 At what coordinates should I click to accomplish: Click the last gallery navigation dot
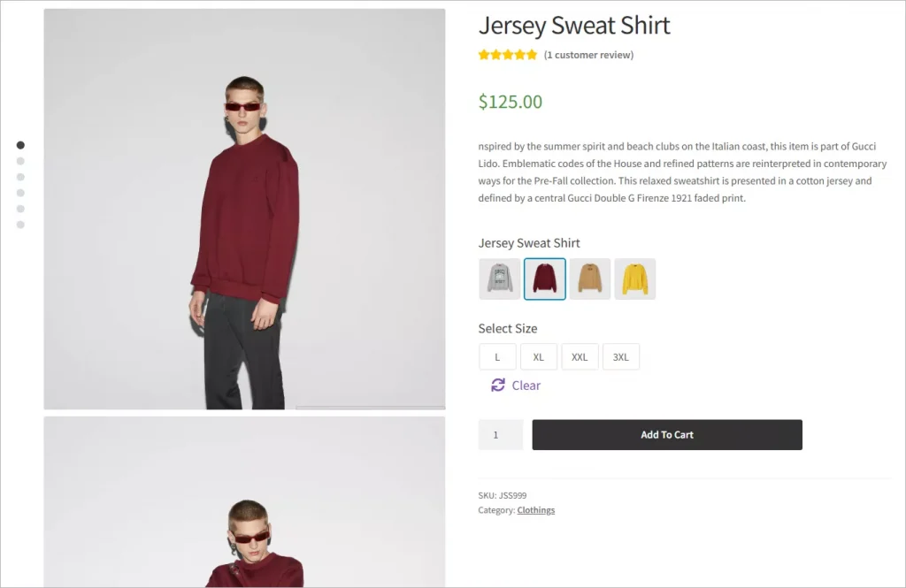point(19,225)
